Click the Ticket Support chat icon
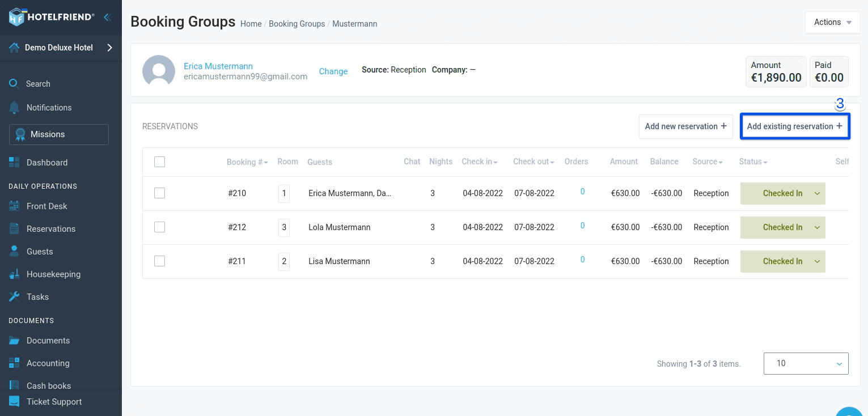 click(14, 402)
